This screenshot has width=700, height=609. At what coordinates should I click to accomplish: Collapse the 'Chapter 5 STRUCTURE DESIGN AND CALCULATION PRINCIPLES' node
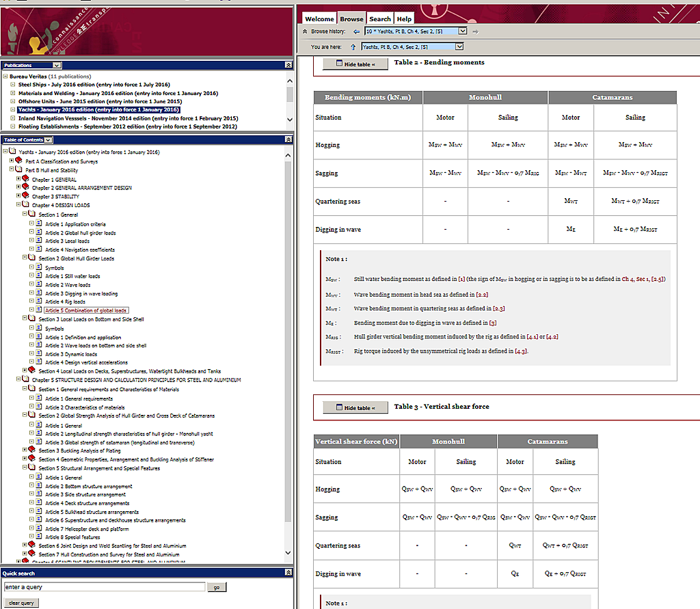[x=18, y=379]
